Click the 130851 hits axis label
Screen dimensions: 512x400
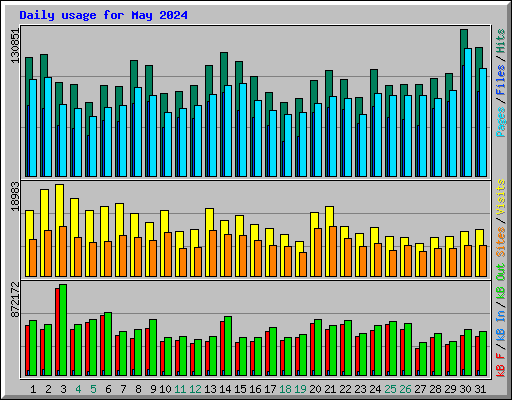point(15,45)
